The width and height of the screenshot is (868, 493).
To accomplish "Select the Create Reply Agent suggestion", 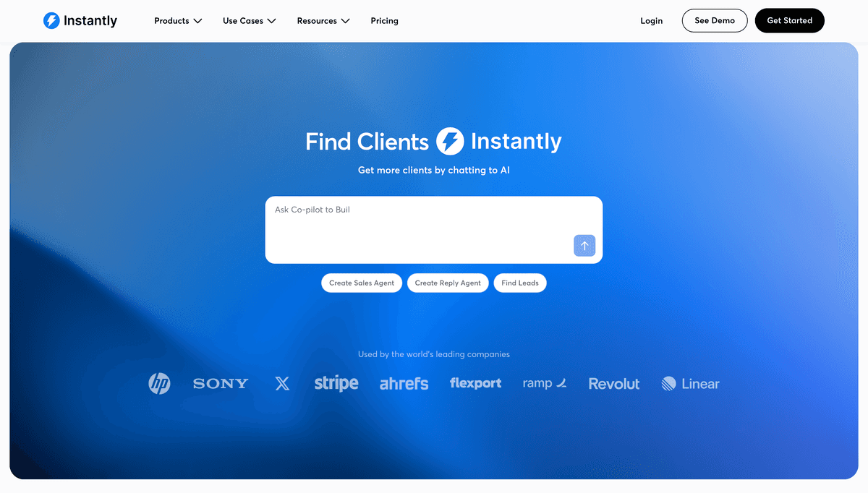I will pyautogui.click(x=448, y=283).
